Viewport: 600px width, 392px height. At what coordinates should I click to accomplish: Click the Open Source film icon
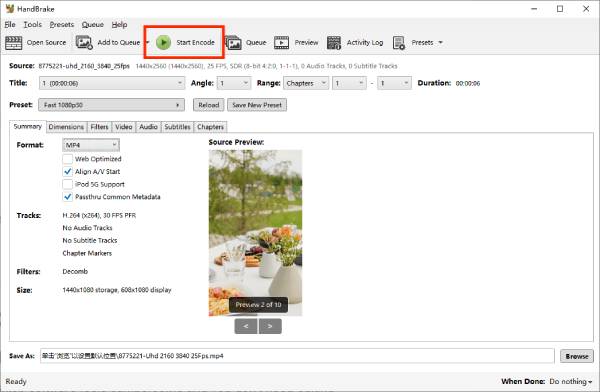[x=13, y=42]
